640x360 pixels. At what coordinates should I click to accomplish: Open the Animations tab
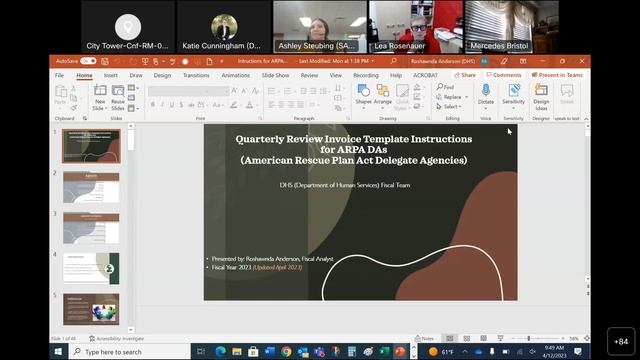pyautogui.click(x=236, y=76)
